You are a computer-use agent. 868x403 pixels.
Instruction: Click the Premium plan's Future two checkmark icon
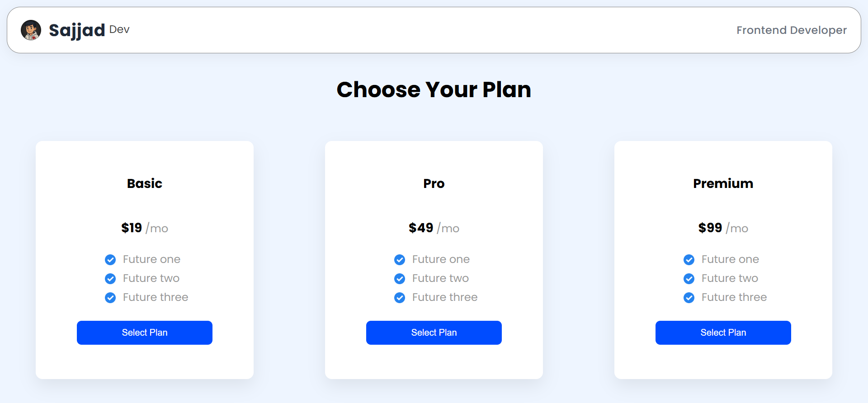tap(689, 279)
